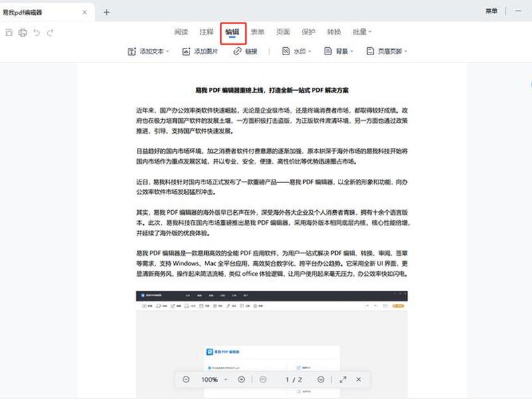Switch to the 注释 tab
532x399 pixels.
(207, 32)
